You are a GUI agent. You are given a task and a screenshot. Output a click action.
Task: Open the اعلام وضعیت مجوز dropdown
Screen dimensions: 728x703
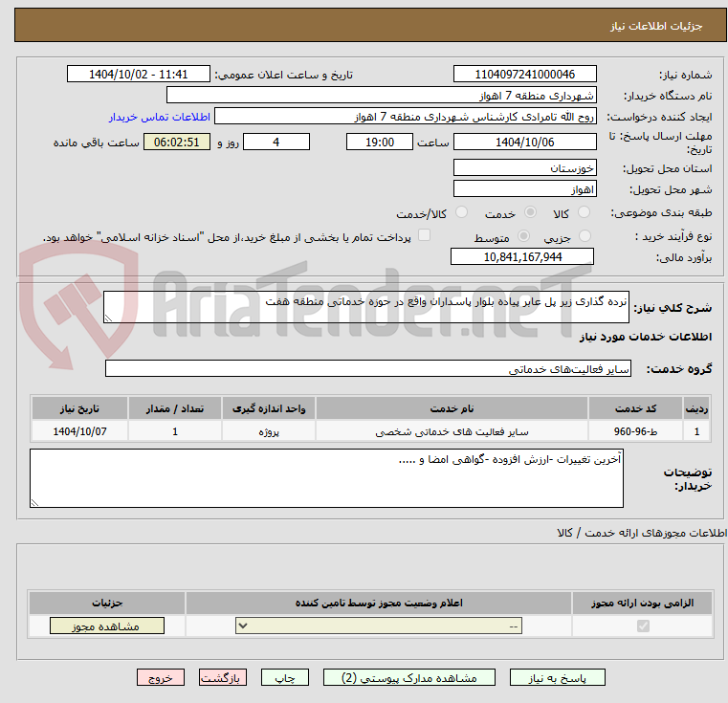[379, 626]
